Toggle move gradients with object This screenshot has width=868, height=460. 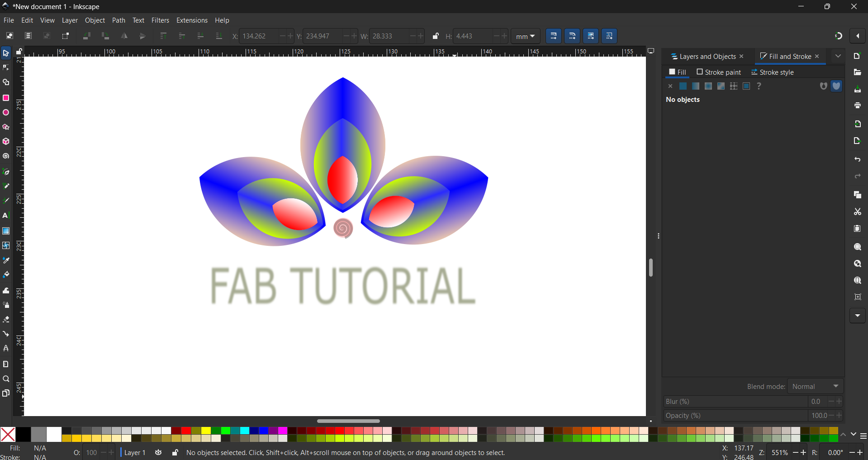[591, 36]
